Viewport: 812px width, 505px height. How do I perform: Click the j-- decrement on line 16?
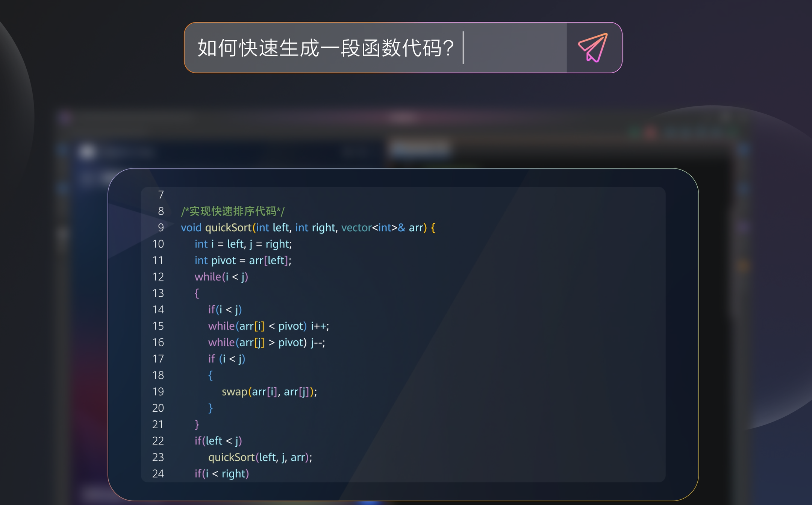click(x=317, y=342)
